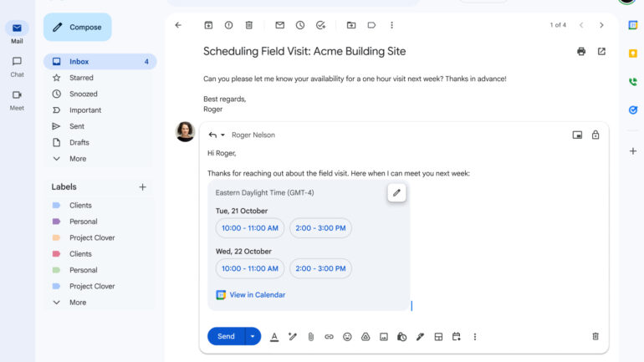This screenshot has height=362, width=644.
Task: Open the emoji picker in the reply toolbar
Action: pos(347,337)
